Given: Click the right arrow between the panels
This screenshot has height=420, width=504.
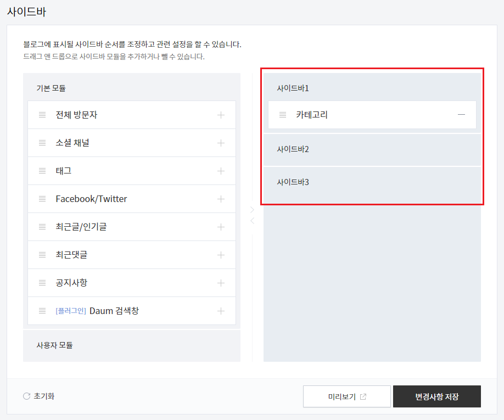Looking at the screenshot, I should pos(251,209).
